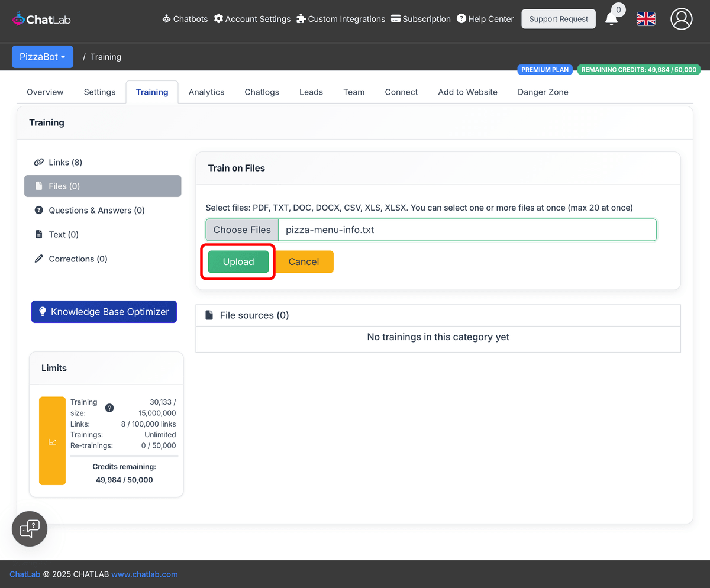Open the Knowledge Base Optimizer

pyautogui.click(x=104, y=311)
